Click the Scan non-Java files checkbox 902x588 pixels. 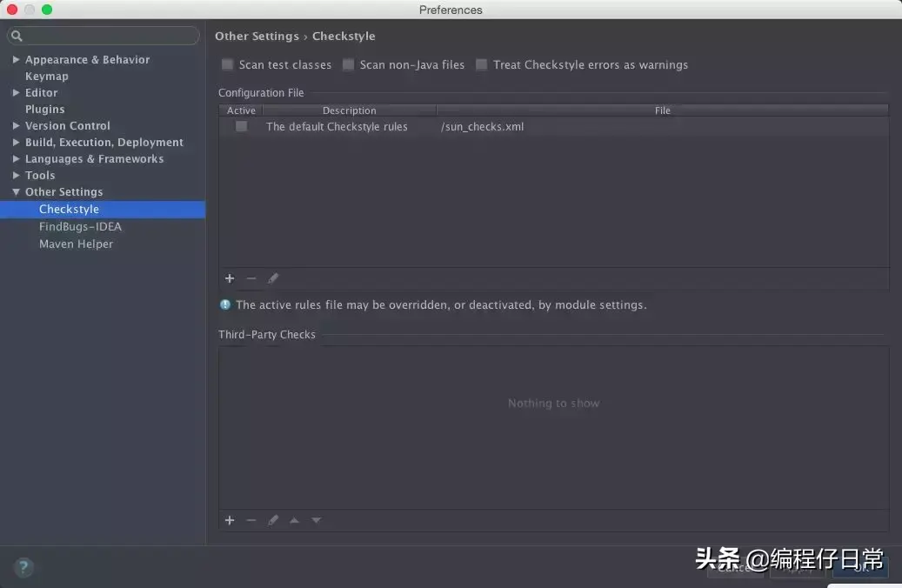click(348, 64)
